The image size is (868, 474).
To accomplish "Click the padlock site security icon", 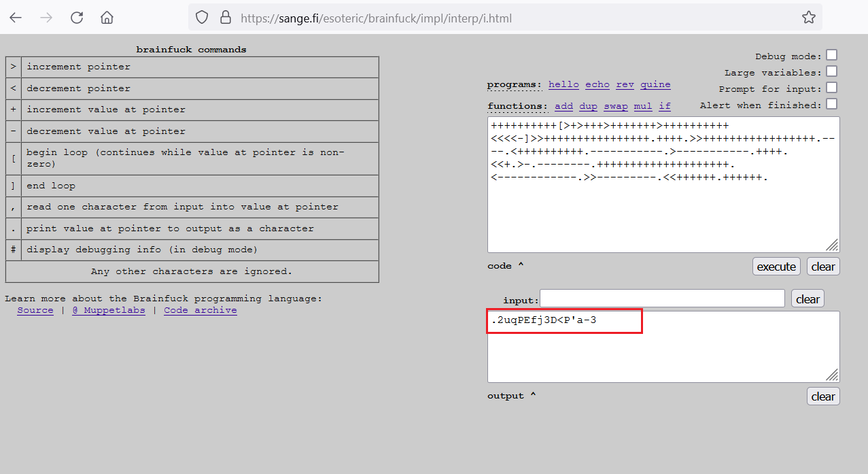I will coord(226,18).
